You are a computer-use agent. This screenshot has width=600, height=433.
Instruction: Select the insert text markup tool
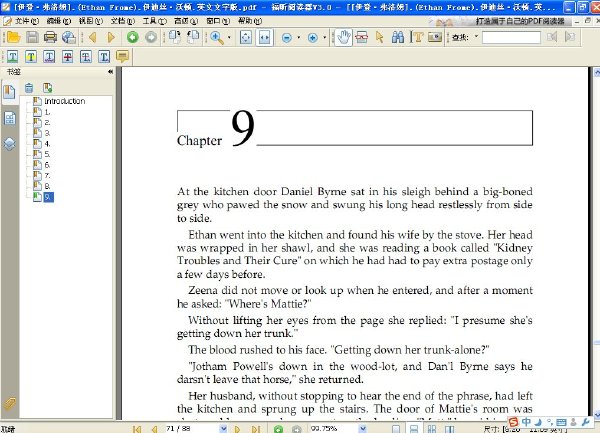pos(104,57)
